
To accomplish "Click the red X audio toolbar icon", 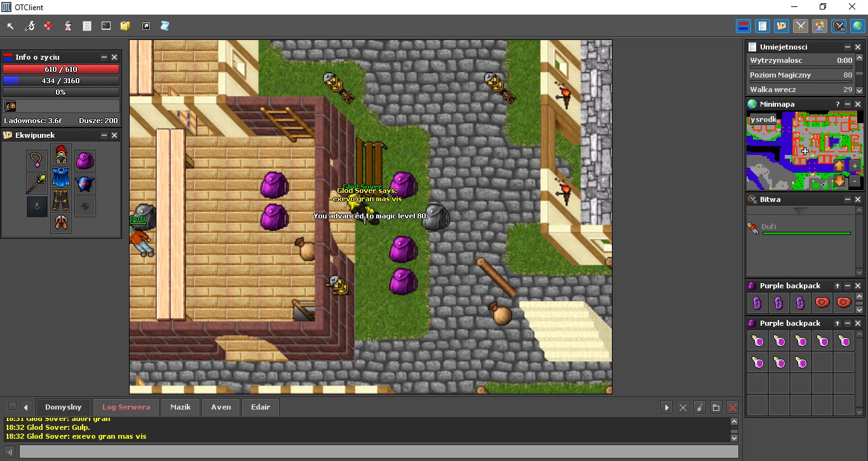I will (48, 26).
